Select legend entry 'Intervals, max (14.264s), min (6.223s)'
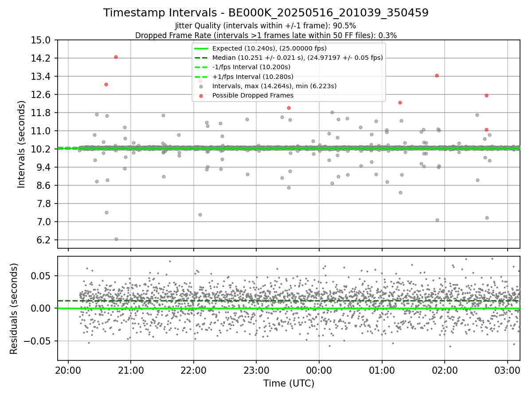The image size is (532, 399). tap(274, 86)
